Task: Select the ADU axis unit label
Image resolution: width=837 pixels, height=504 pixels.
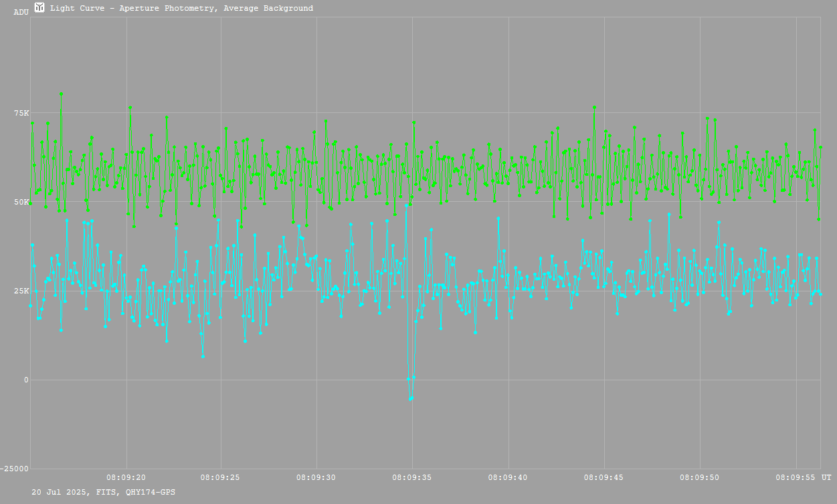Action: pyautogui.click(x=21, y=12)
